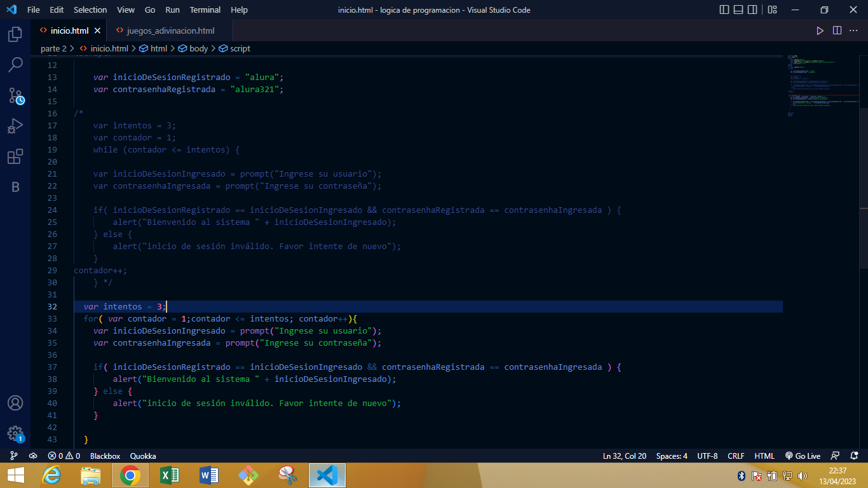
Task: Click Blackbox in the status bar
Action: (x=105, y=456)
